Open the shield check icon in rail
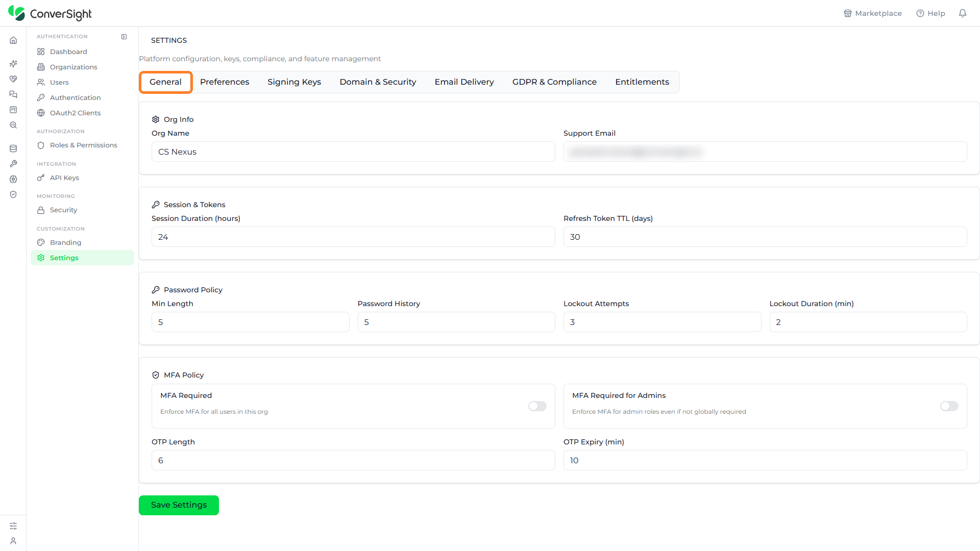The width and height of the screenshot is (980, 551). tap(13, 194)
